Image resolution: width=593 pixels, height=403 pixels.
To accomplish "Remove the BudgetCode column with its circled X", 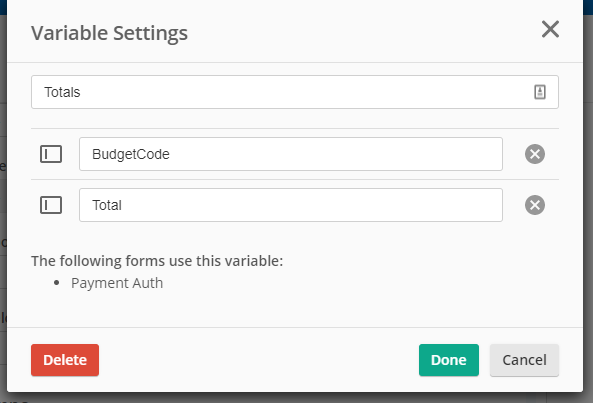I will tap(535, 154).
